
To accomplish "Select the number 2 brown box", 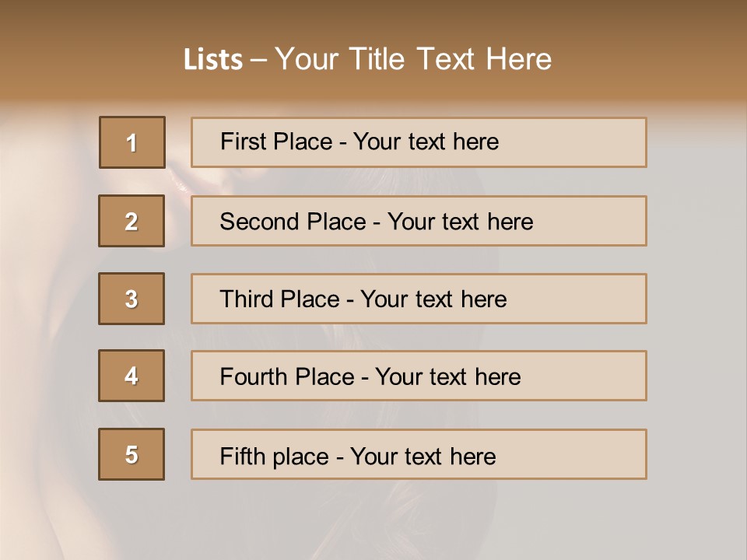I will pyautogui.click(x=132, y=221).
